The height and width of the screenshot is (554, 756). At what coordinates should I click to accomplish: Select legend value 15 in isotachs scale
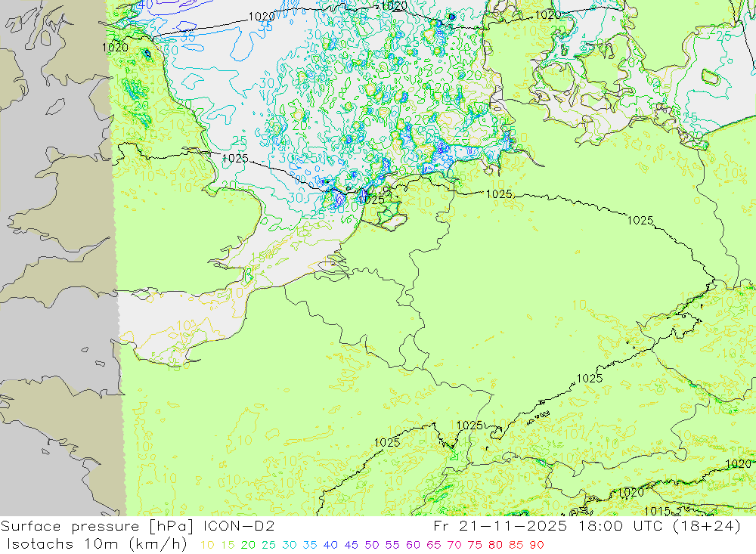point(228,545)
